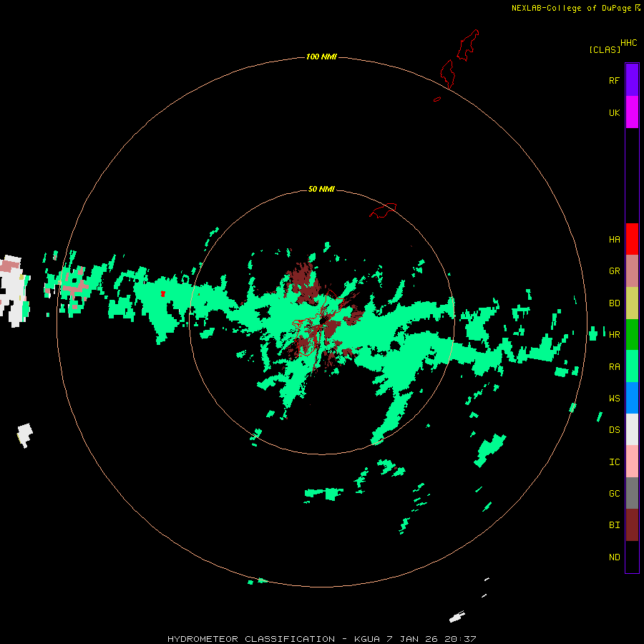644x644 pixels.
Task: Click the RA legend label
Action: coord(614,367)
